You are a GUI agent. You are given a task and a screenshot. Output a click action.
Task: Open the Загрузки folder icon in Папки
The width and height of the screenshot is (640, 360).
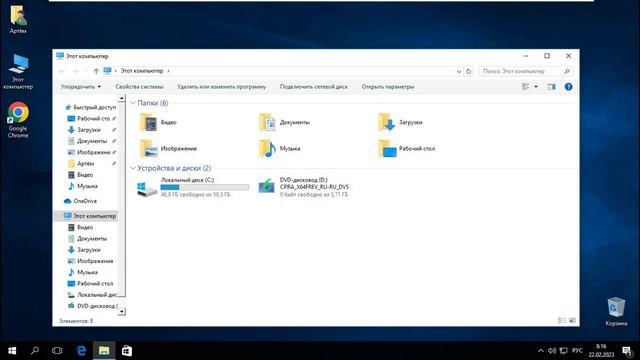[x=387, y=122]
